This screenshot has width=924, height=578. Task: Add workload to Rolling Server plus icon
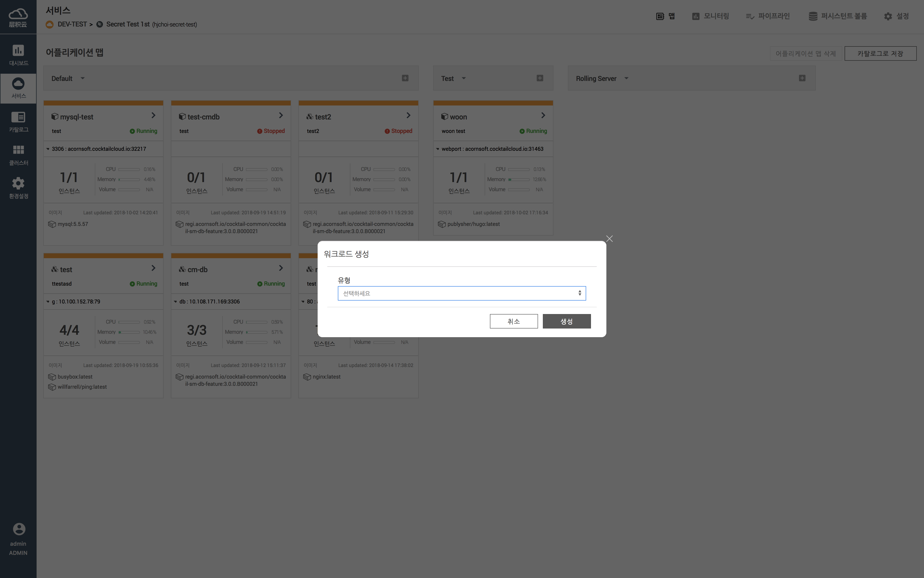point(802,78)
